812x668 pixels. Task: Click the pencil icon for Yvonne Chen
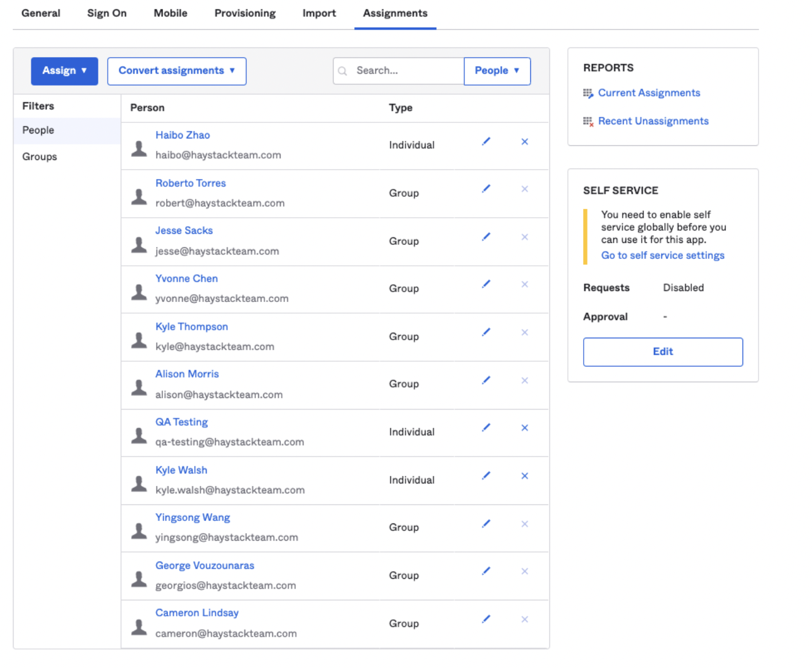pyautogui.click(x=486, y=284)
